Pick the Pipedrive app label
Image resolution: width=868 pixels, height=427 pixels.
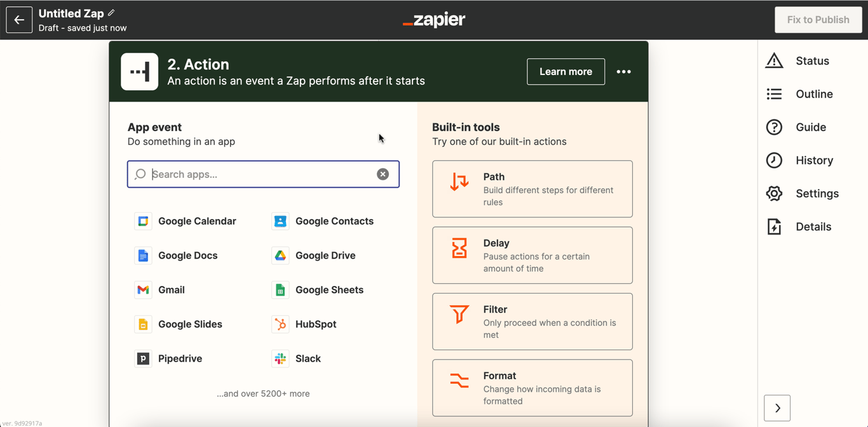click(x=180, y=358)
